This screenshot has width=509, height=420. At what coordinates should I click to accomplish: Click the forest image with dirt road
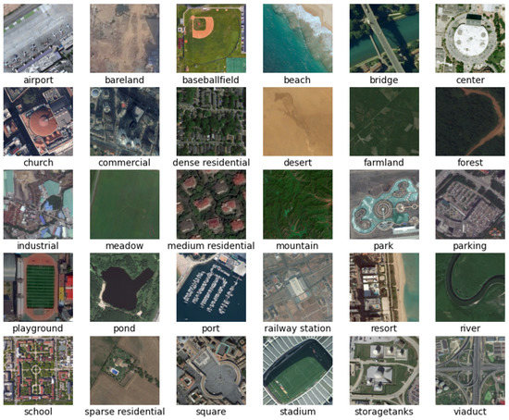[x=470, y=121]
